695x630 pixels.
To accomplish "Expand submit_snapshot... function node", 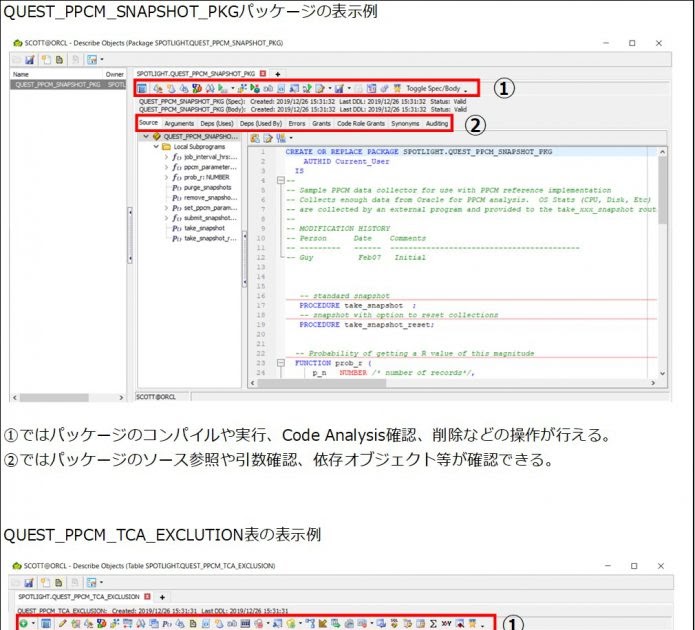I will pos(166,218).
